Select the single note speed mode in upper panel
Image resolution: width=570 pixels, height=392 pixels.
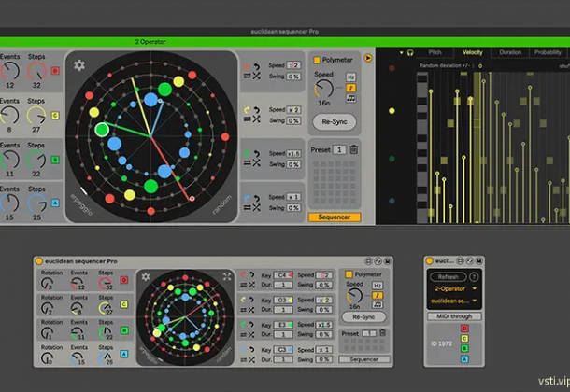click(x=350, y=88)
